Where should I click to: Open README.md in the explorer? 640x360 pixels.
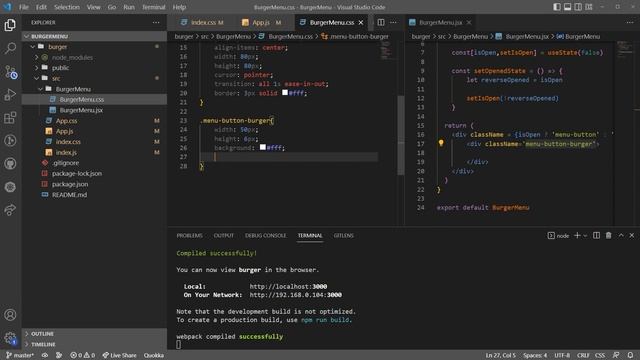tap(69, 195)
